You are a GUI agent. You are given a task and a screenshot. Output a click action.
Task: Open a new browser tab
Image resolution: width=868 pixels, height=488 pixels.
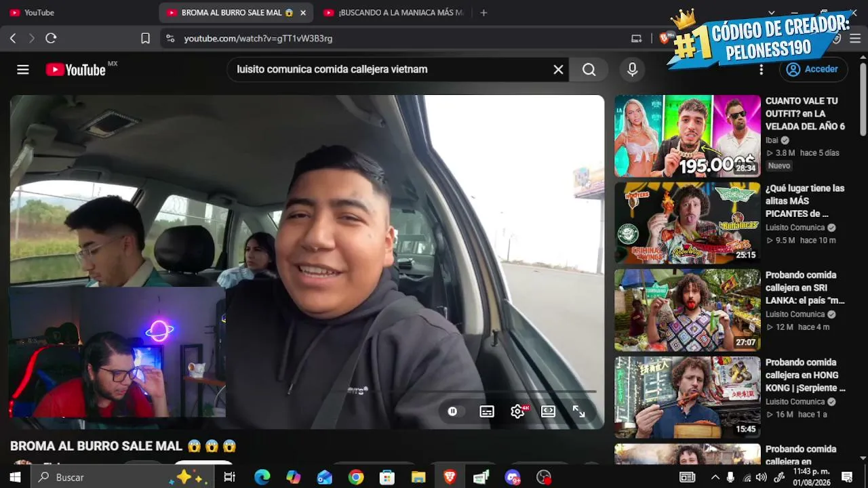[x=484, y=13]
